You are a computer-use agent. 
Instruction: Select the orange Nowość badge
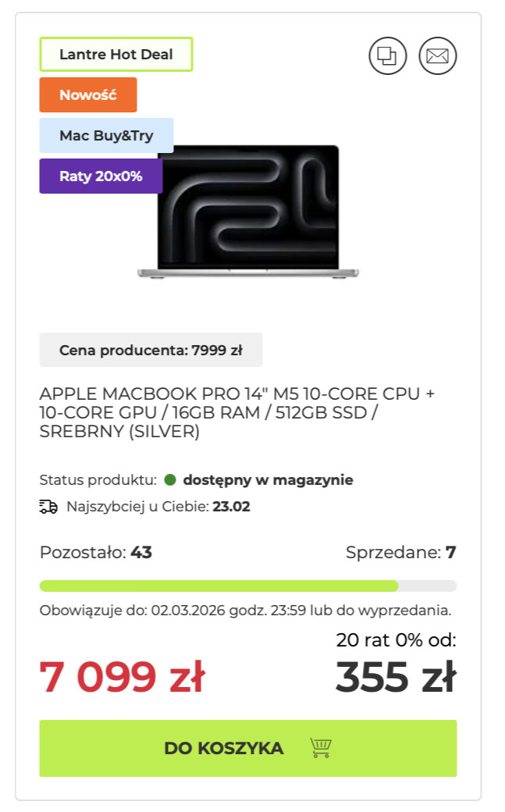point(88,95)
